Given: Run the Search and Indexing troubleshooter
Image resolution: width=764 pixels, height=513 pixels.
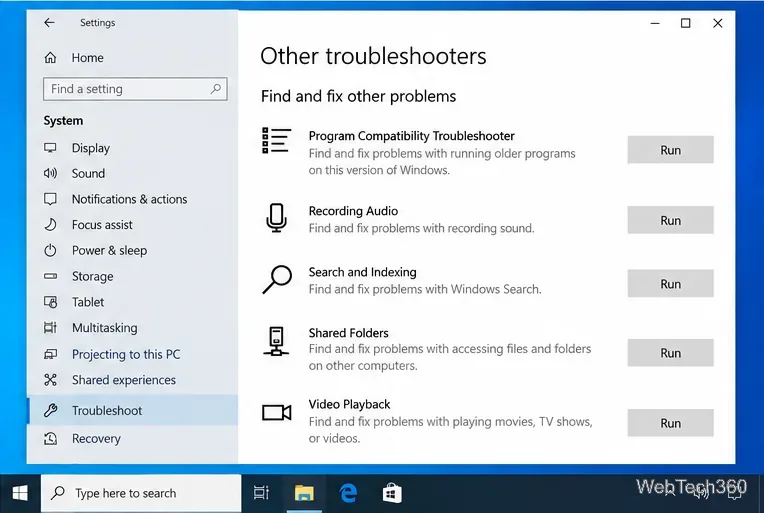Looking at the screenshot, I should 670,284.
